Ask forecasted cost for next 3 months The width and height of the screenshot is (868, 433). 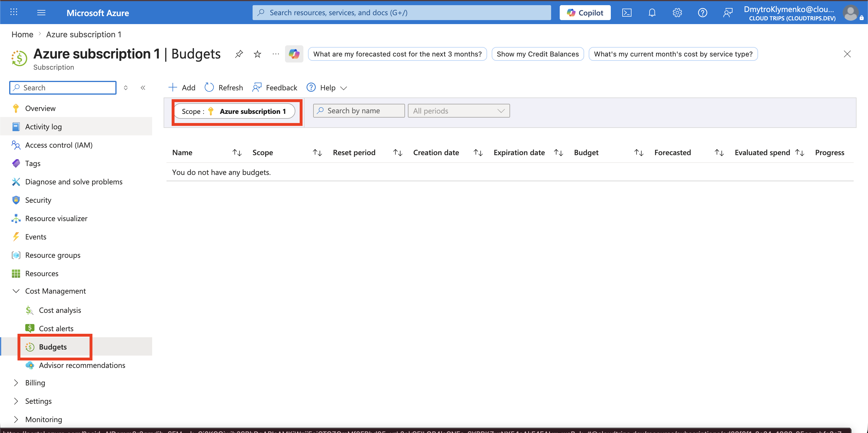pyautogui.click(x=397, y=54)
